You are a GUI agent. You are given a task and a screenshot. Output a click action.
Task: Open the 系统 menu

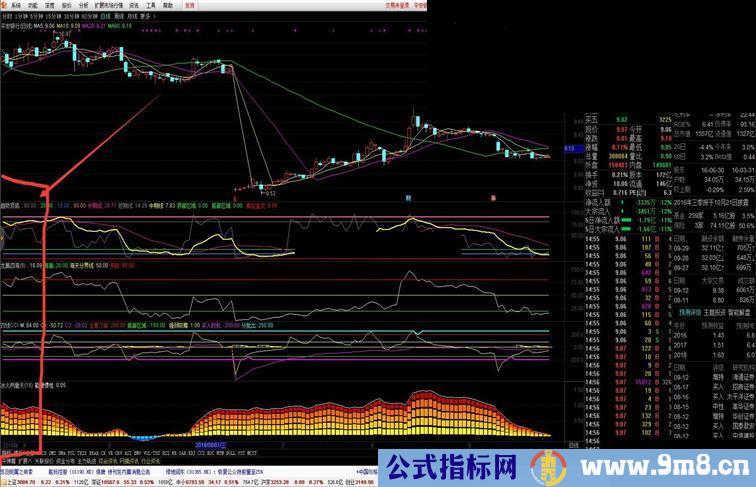coord(17,4)
